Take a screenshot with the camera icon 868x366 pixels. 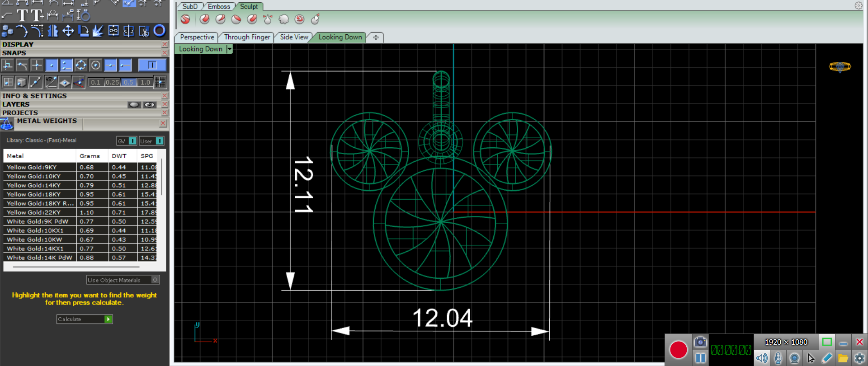point(700,342)
